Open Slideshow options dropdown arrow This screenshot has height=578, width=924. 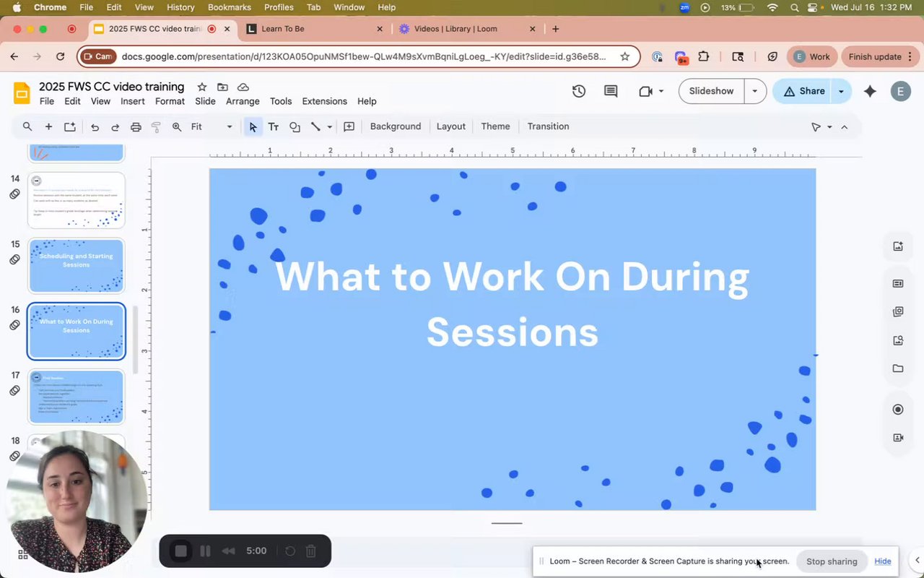pyautogui.click(x=755, y=91)
